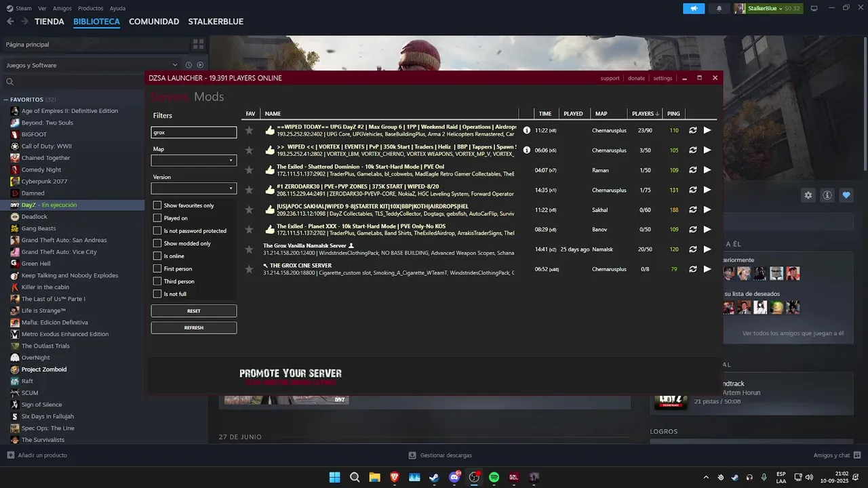Click the server search field containing grox
The image size is (868, 488).
[193, 132]
